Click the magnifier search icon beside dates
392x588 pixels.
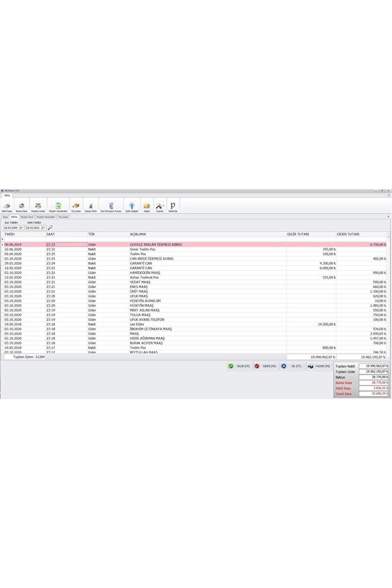(50, 227)
